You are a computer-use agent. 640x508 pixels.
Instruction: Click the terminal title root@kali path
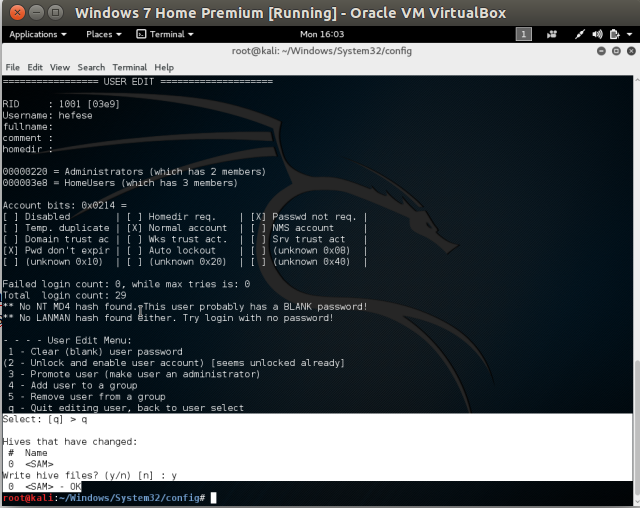[x=322, y=51]
